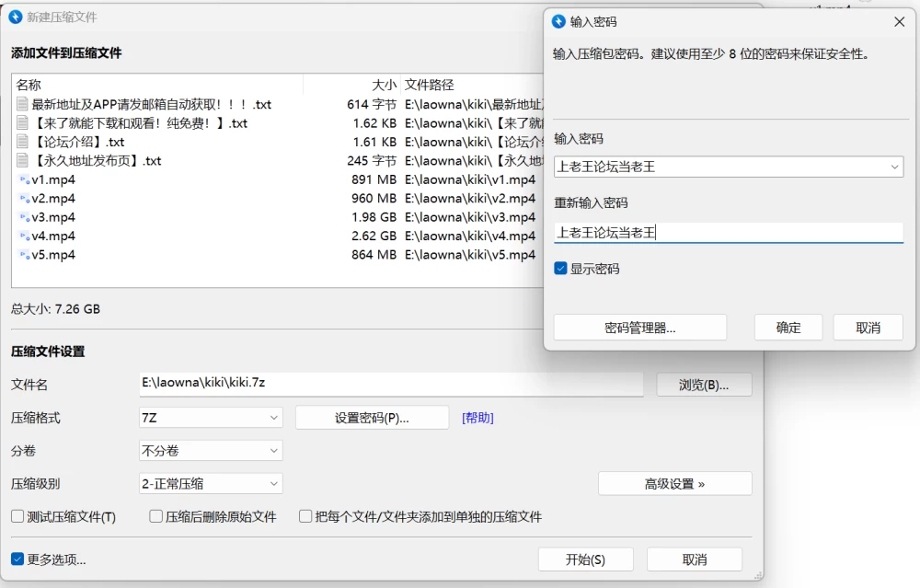Click the v5.mp4 video file icon

[24, 255]
